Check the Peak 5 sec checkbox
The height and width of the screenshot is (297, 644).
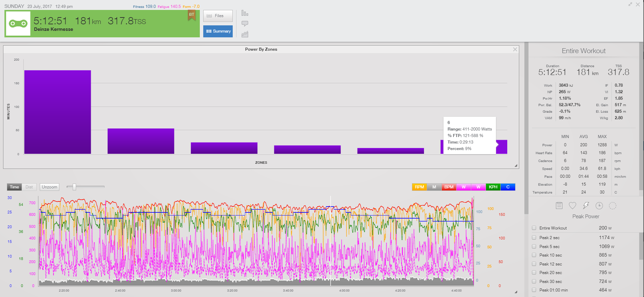534,246
